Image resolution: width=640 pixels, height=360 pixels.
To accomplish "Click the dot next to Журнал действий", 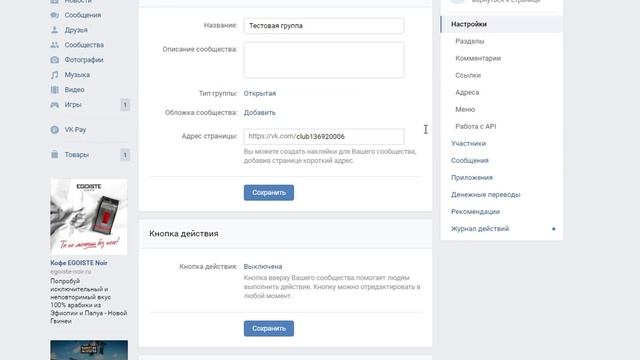I will pos(553,229).
